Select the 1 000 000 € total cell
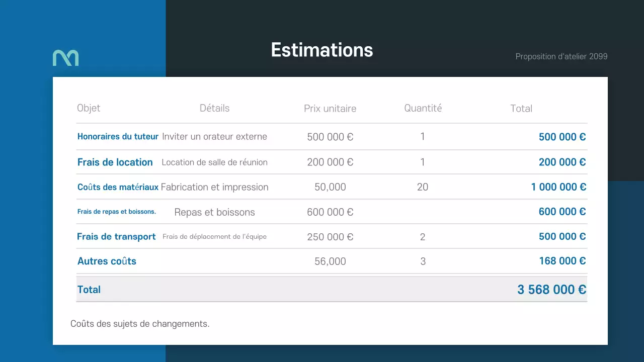 [x=558, y=187]
